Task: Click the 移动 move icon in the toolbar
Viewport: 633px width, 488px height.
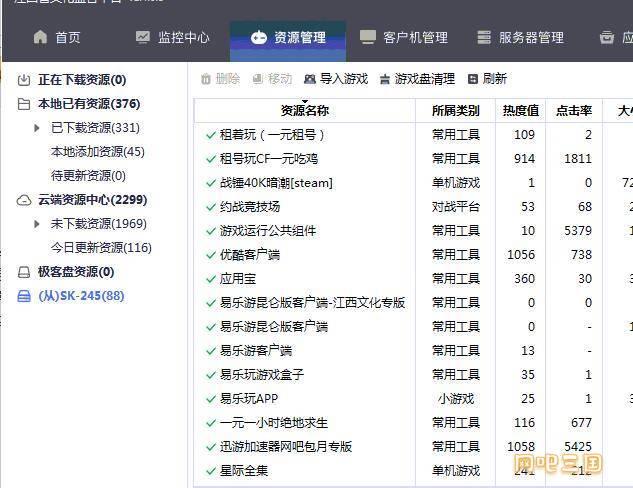Action: point(258,79)
